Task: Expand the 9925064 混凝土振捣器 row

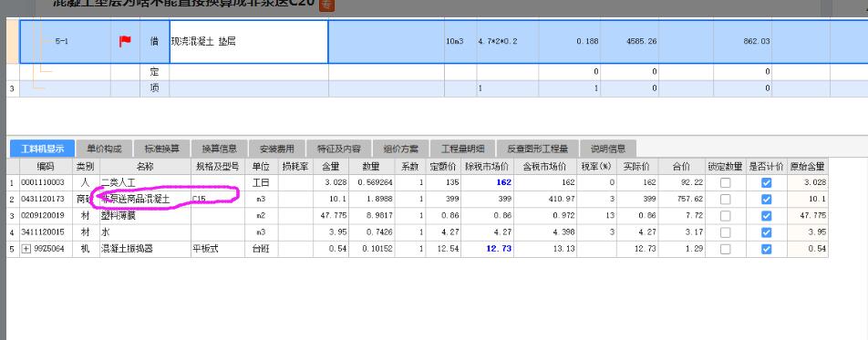Action: (26, 249)
